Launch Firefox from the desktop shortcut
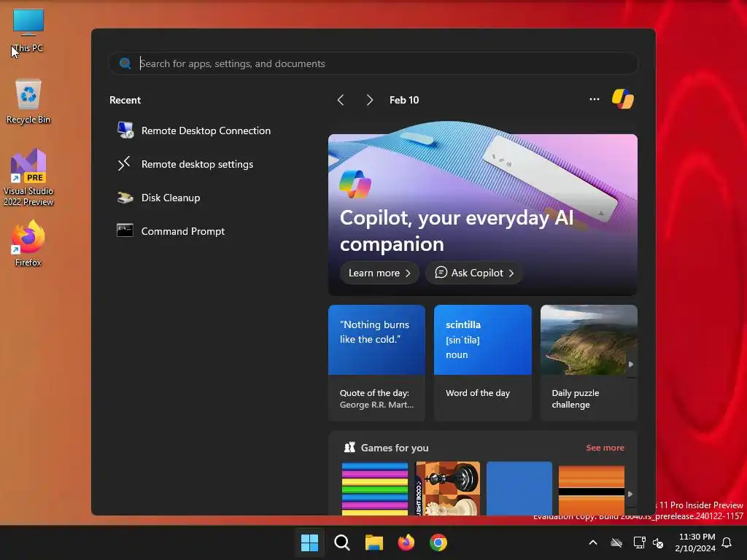The width and height of the screenshot is (747, 560). pyautogui.click(x=28, y=244)
